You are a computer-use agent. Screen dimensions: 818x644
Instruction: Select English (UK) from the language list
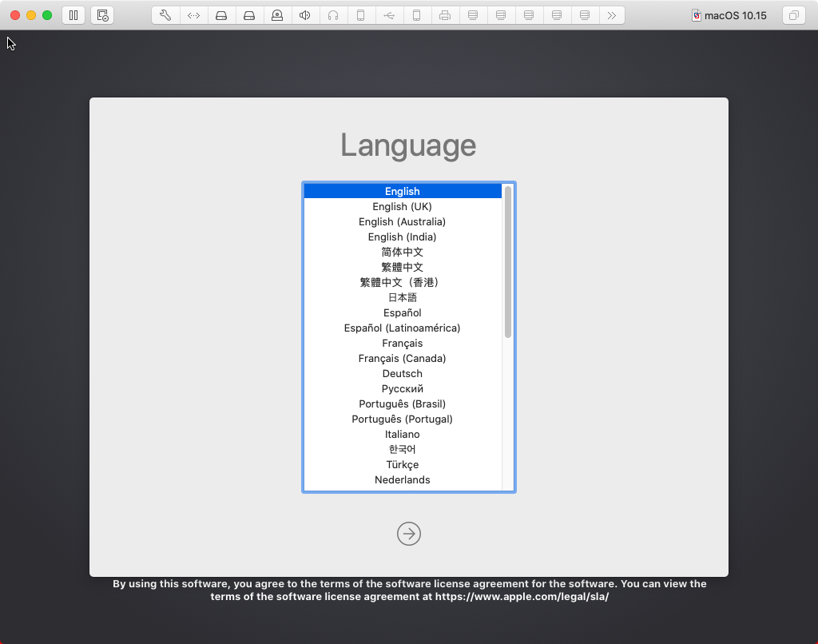(x=402, y=206)
